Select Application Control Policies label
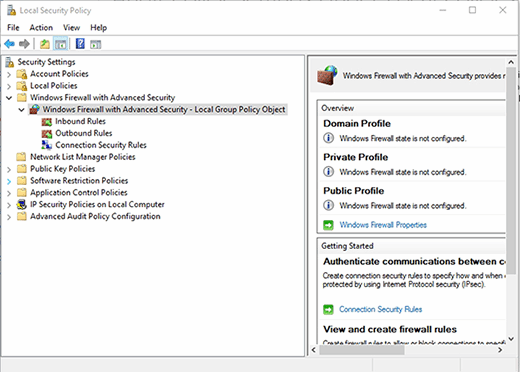Image resolution: width=520 pixels, height=372 pixels. (x=79, y=193)
